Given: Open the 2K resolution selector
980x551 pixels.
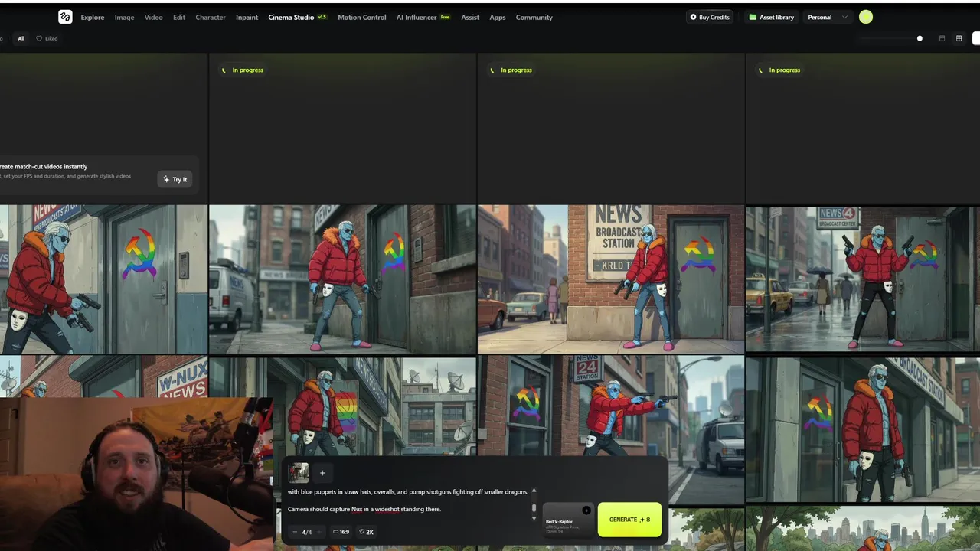Looking at the screenshot, I should tap(367, 532).
